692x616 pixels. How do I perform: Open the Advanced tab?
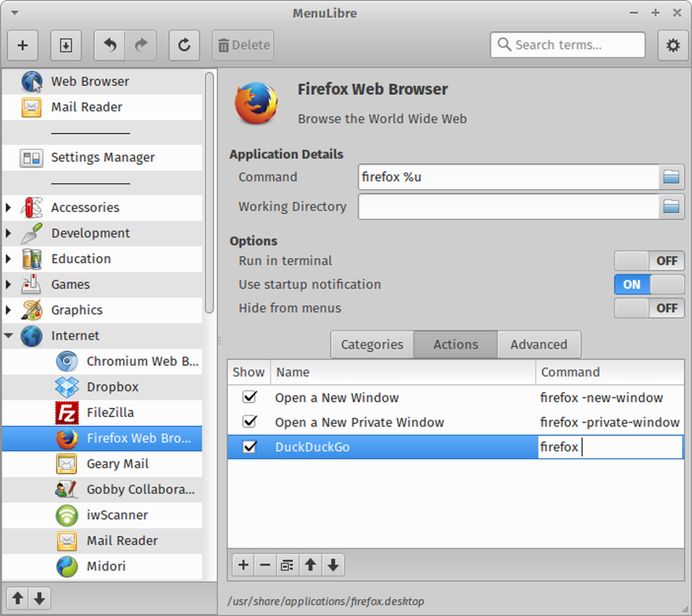tap(539, 344)
